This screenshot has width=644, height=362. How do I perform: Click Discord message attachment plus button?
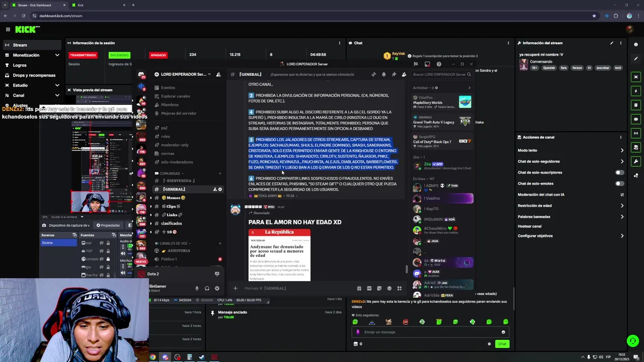pos(235,288)
